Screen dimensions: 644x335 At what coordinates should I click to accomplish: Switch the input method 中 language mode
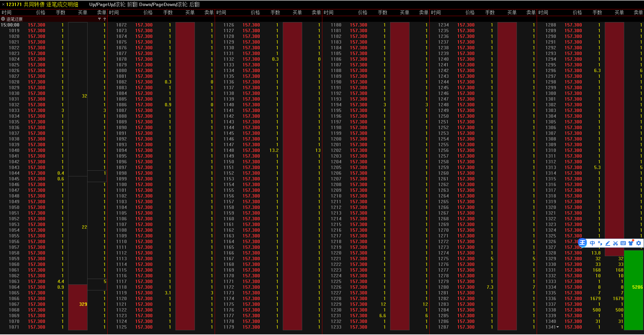592,243
